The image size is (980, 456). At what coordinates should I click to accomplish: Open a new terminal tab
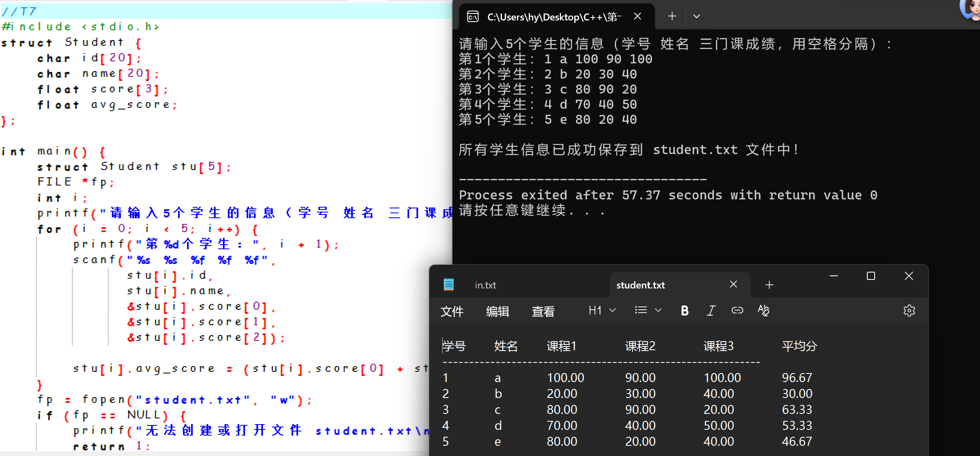click(672, 16)
